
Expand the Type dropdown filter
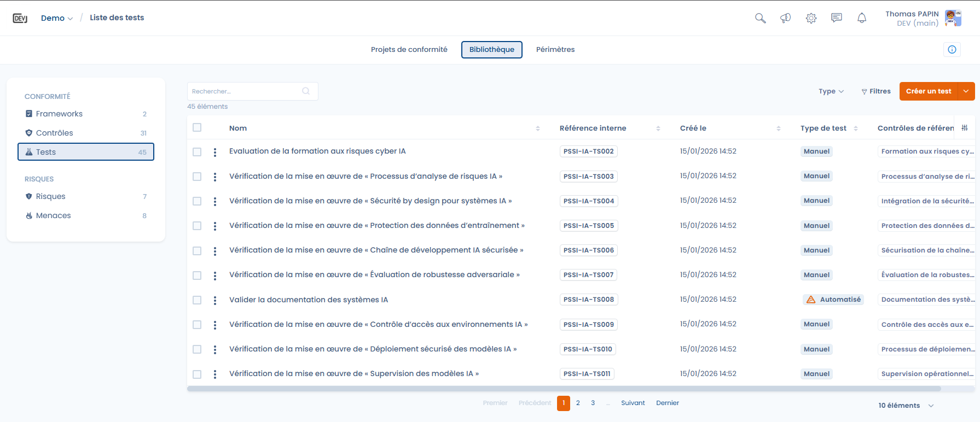(831, 91)
